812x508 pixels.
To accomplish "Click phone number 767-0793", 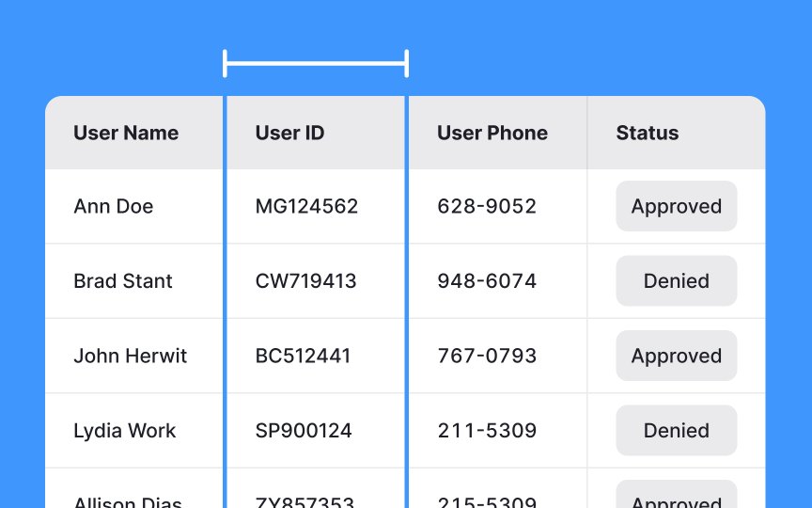I will tap(487, 356).
